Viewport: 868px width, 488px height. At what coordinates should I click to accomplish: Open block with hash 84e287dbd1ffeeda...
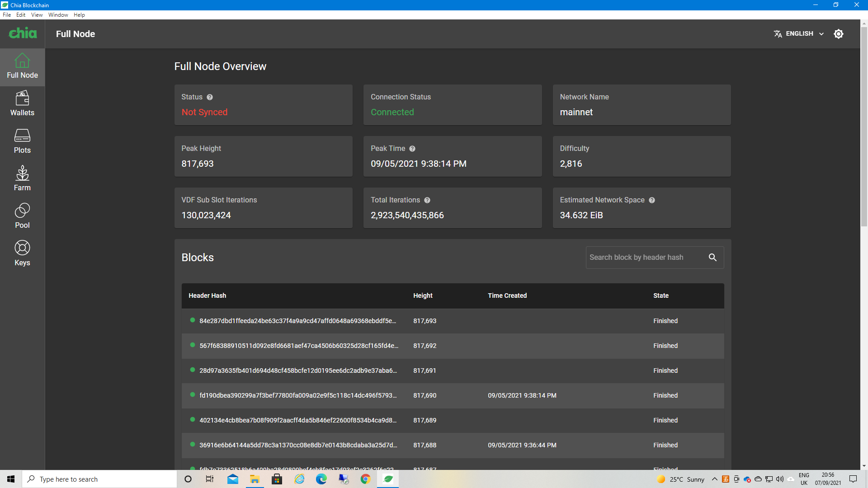[x=453, y=321]
